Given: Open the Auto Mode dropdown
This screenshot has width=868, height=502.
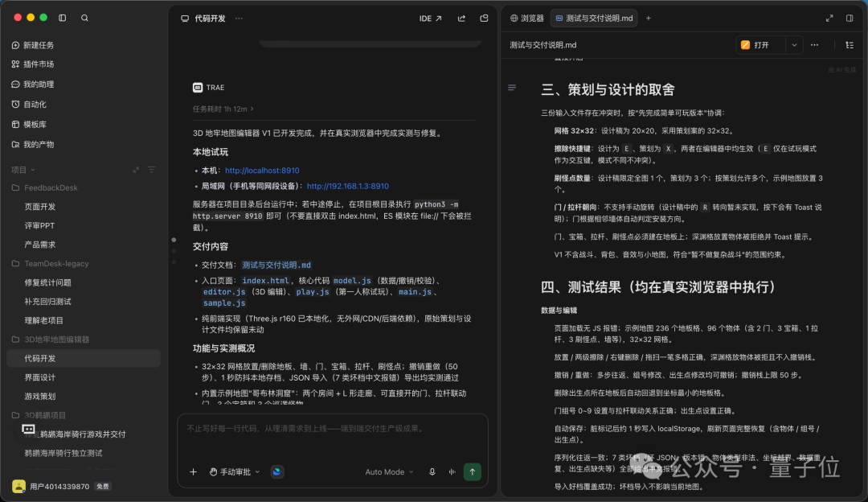Looking at the screenshot, I should click(x=389, y=471).
